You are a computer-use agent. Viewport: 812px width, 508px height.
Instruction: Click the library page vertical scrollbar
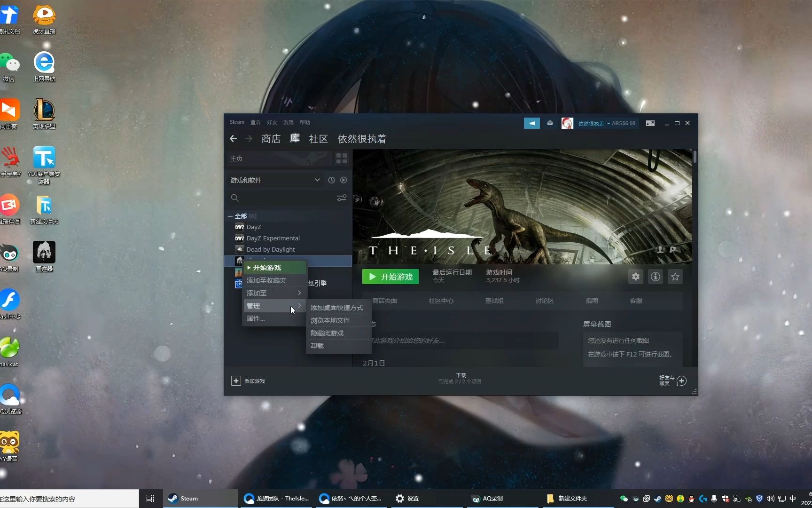(695, 157)
